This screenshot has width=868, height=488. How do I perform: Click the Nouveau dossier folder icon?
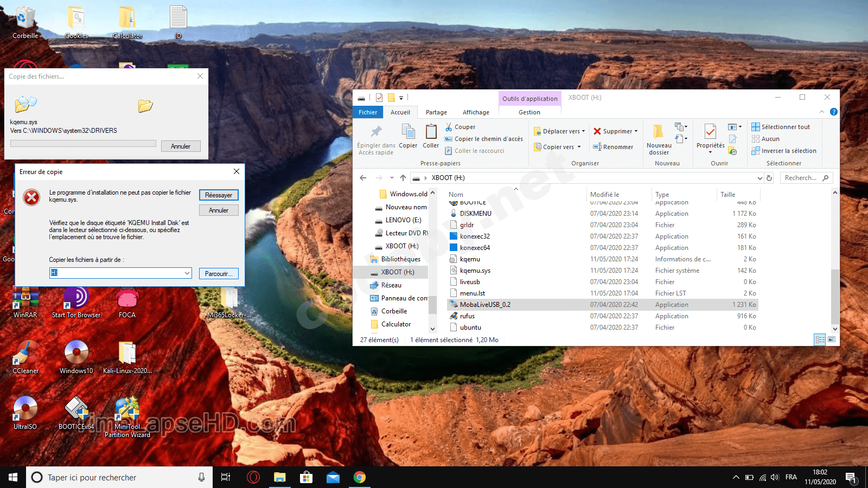click(658, 132)
